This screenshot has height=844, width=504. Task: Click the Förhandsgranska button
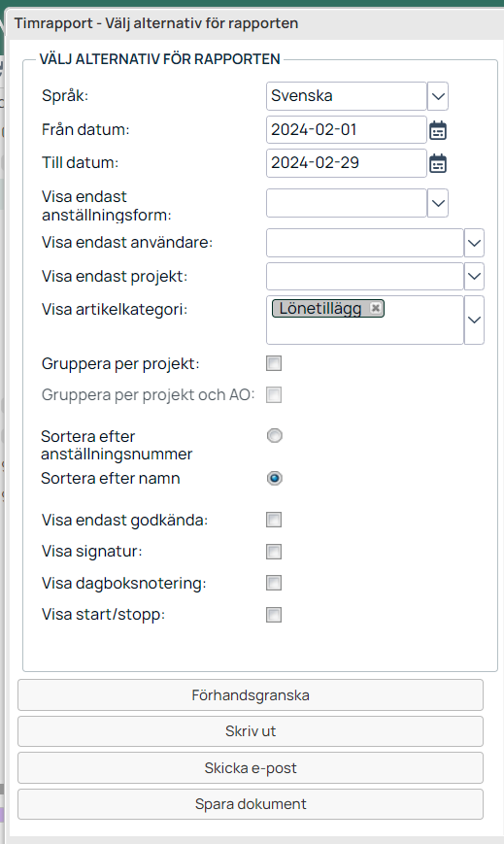pos(251,694)
